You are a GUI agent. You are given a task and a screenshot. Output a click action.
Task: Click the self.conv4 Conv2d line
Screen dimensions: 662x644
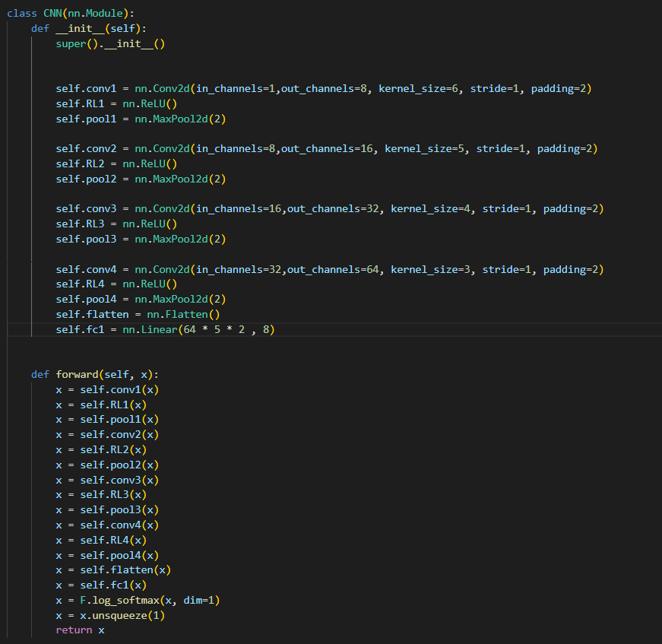pyautogui.click(x=330, y=269)
